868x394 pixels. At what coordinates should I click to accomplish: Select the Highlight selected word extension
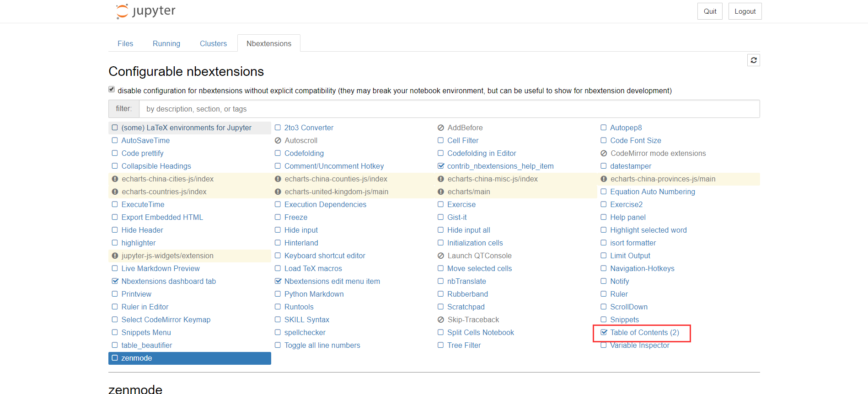click(x=648, y=230)
